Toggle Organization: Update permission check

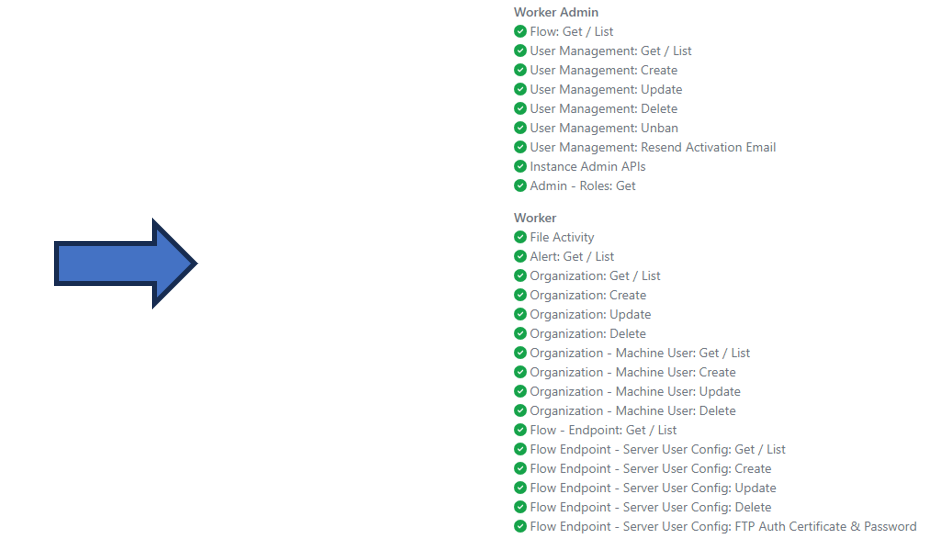(x=520, y=314)
